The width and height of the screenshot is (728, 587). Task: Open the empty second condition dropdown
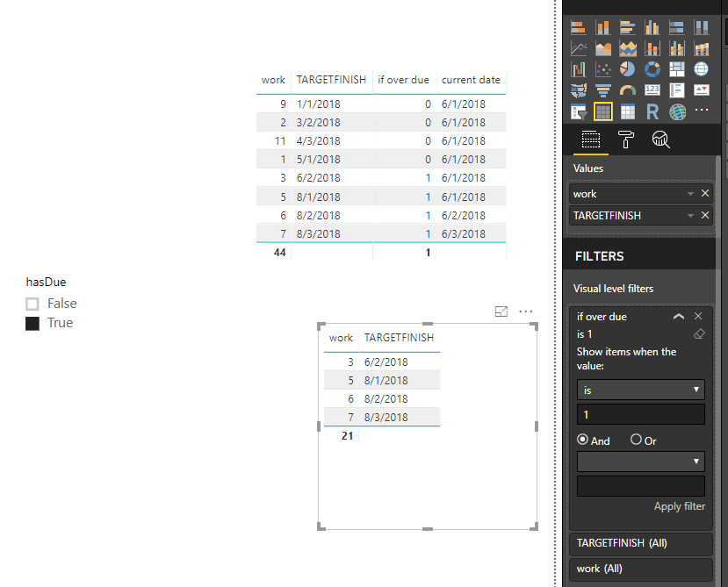click(641, 462)
